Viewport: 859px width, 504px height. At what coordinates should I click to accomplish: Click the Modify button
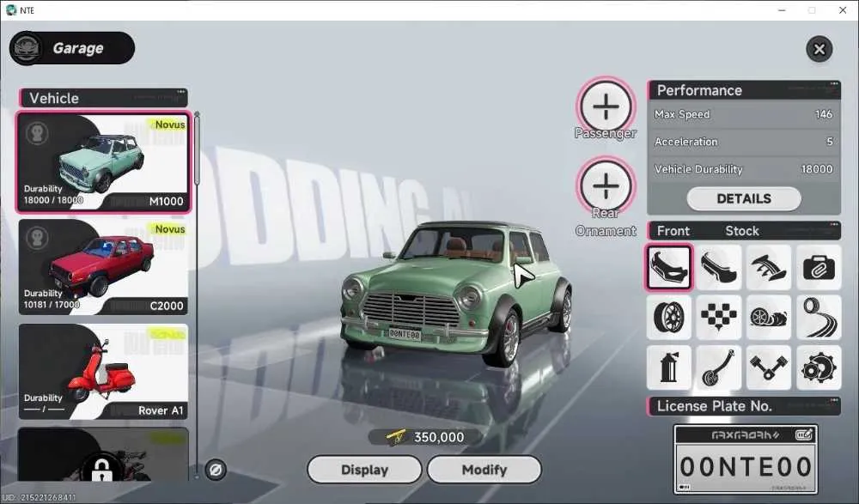[x=484, y=470]
